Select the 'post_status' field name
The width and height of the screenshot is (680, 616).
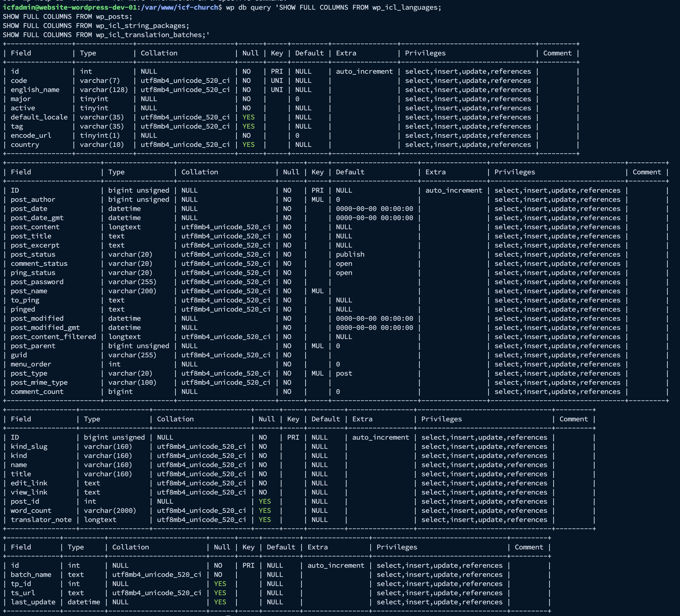(x=33, y=254)
